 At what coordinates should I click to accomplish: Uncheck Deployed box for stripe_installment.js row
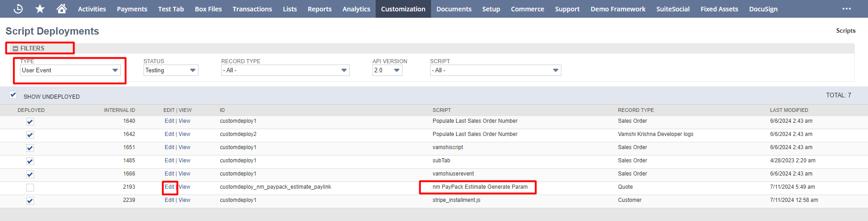(x=30, y=201)
